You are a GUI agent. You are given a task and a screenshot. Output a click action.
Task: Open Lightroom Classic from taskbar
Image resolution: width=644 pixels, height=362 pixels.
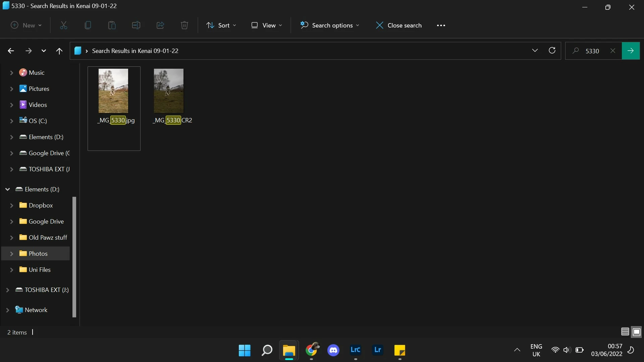(355, 350)
